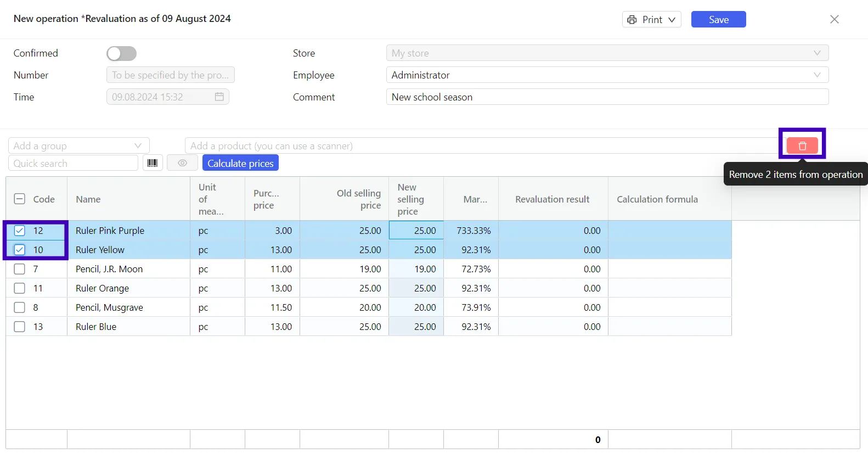
Task: Click the Number field
Action: (x=171, y=75)
